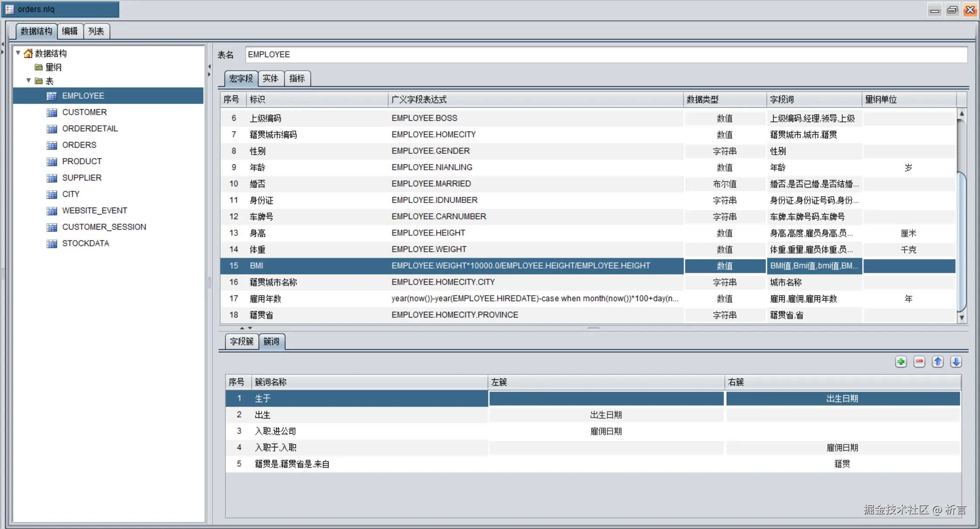This screenshot has height=529, width=980.
Task: Click the 量纲 folder icon
Action: pos(39,67)
